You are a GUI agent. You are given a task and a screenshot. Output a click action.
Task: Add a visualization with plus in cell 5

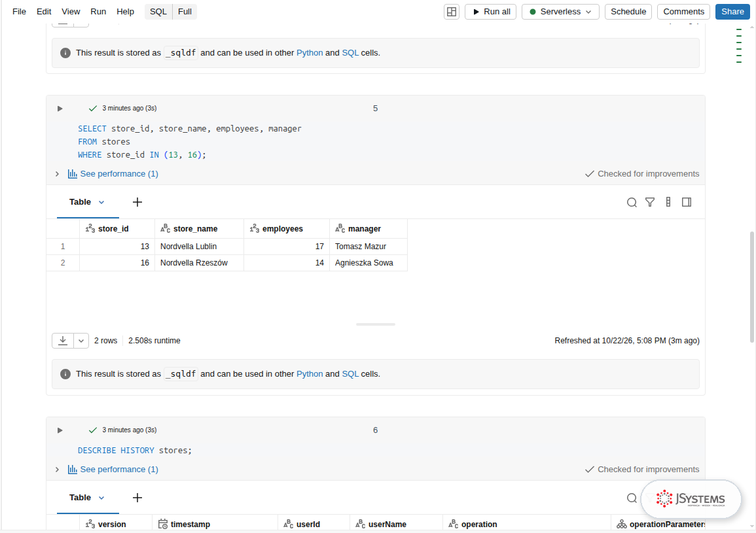click(137, 202)
